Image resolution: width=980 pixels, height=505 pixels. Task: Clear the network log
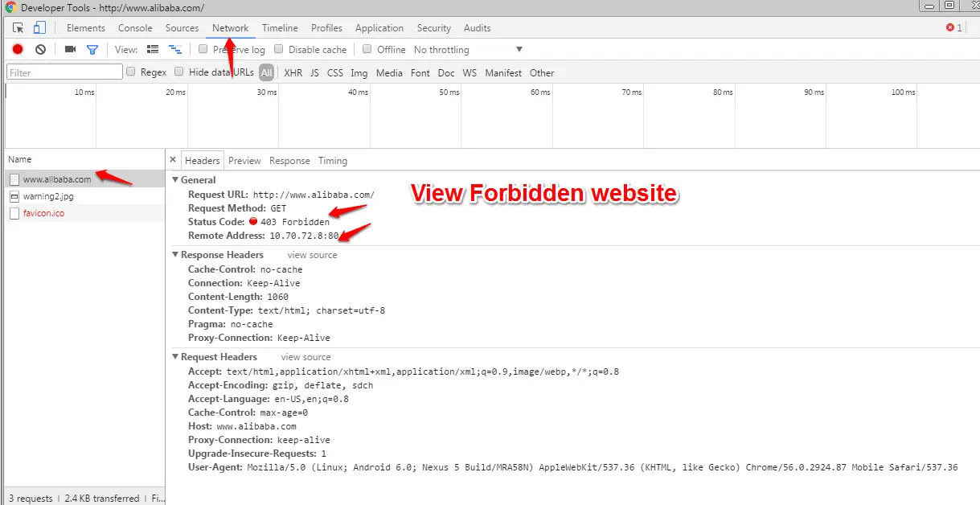tap(40, 49)
